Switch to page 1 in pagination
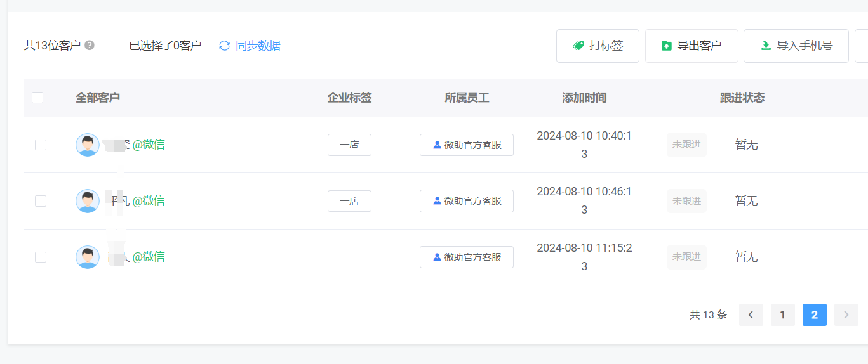The width and height of the screenshot is (868, 364). (783, 315)
